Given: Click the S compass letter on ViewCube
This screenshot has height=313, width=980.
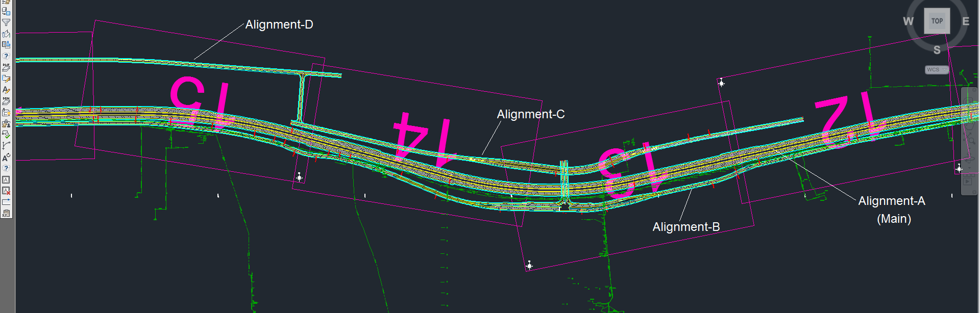Looking at the screenshot, I should 937,50.
